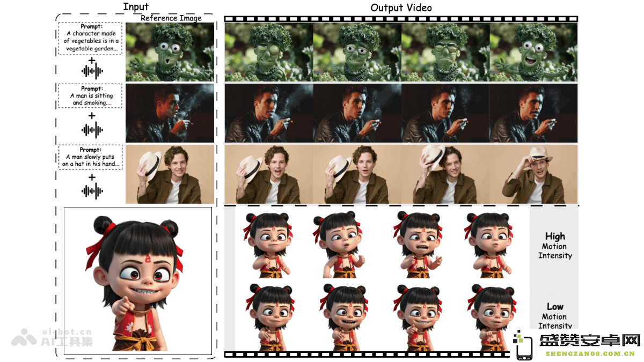Viewport: 644px width, 362px height.
Task: Click the audio waveform below the vegetable character prompt
Action: pyautogui.click(x=92, y=71)
